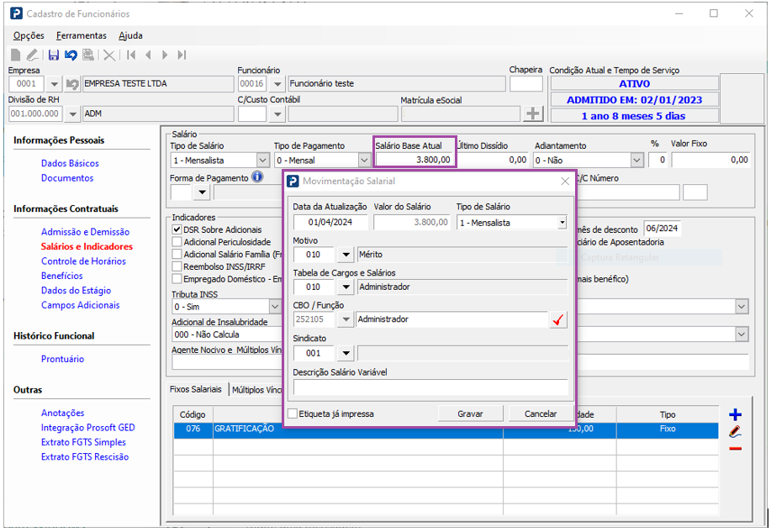Open the Ferramentas menu
771x532 pixels.
coord(82,36)
